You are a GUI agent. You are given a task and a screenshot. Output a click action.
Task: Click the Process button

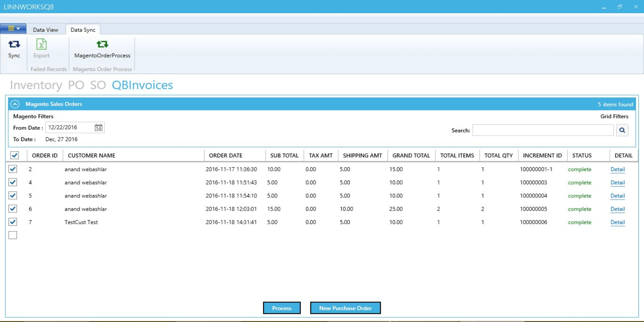coord(282,308)
